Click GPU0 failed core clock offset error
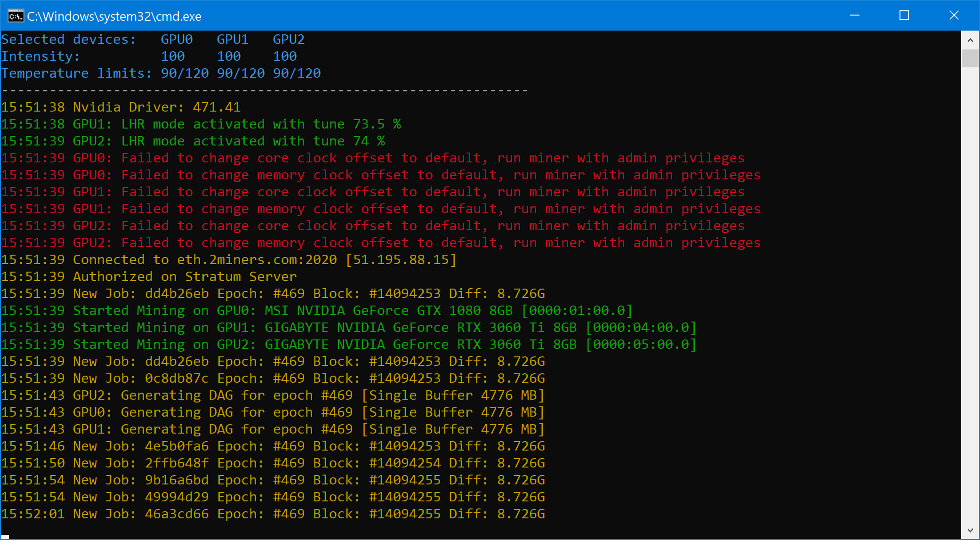 click(373, 158)
